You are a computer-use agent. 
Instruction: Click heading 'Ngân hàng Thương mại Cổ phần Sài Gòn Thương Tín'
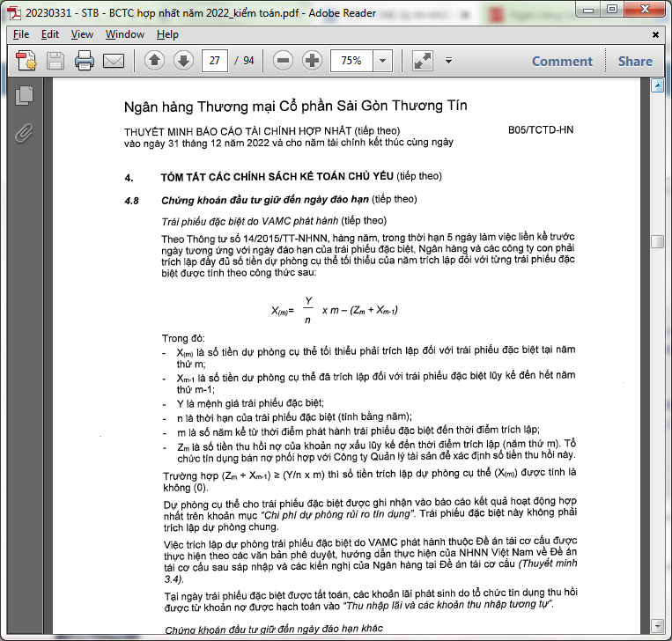[295, 106]
